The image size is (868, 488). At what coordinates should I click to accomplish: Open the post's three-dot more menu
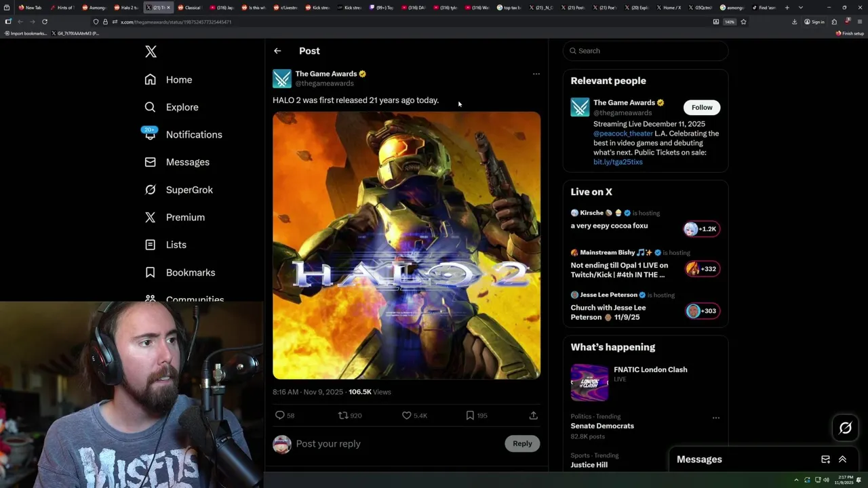tap(536, 74)
